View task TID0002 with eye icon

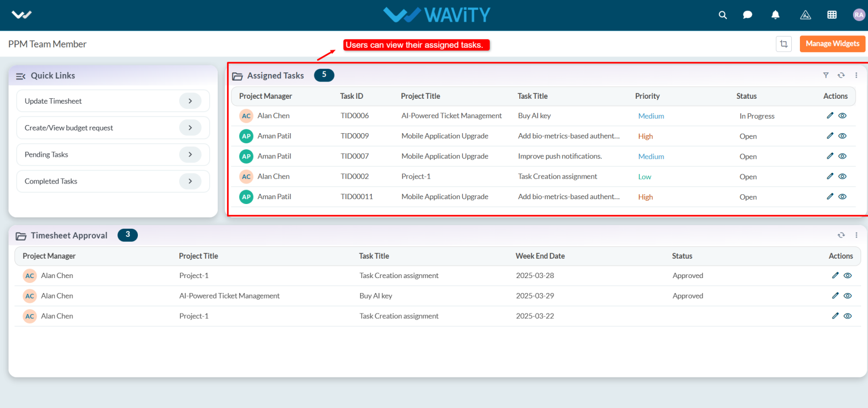[x=842, y=176]
